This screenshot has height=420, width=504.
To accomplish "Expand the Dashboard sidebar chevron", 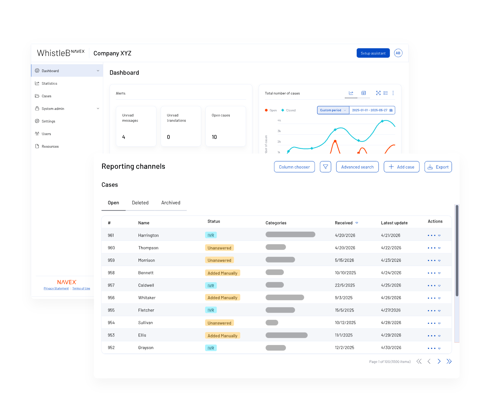I will (x=98, y=71).
